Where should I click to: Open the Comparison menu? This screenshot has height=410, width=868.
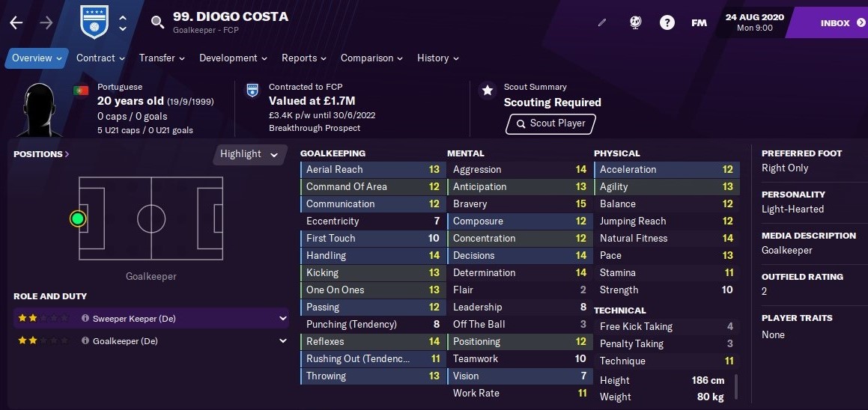[371, 58]
